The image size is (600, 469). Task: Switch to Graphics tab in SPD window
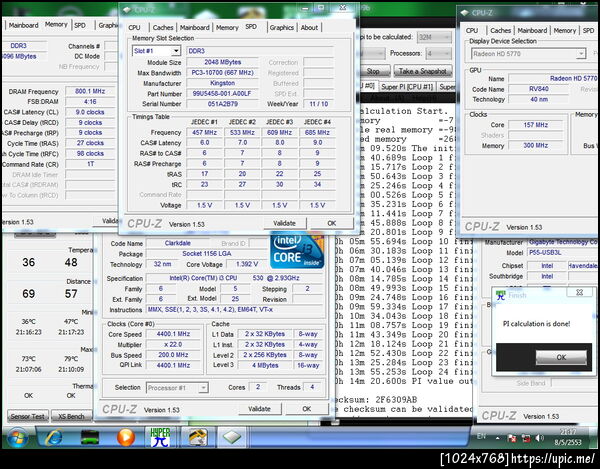pyautogui.click(x=282, y=28)
